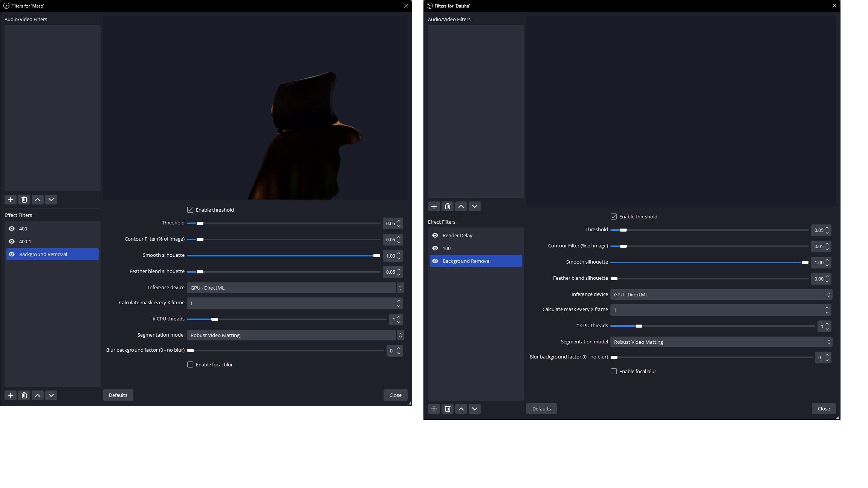Viewport: 868px width, 488px height.
Task: Delete the selected Audio/Video filter for 'Daisha'
Action: pyautogui.click(x=447, y=206)
